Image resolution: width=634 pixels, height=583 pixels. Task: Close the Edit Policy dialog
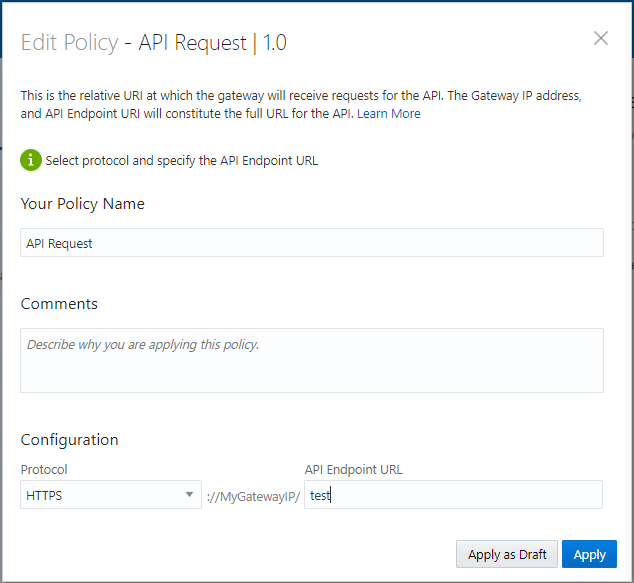pyautogui.click(x=601, y=39)
